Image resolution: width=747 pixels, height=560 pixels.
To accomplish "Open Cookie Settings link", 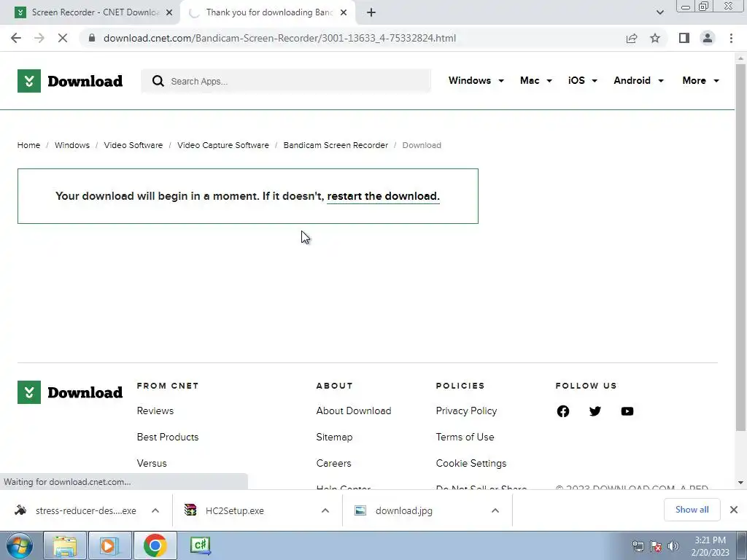I will point(471,463).
